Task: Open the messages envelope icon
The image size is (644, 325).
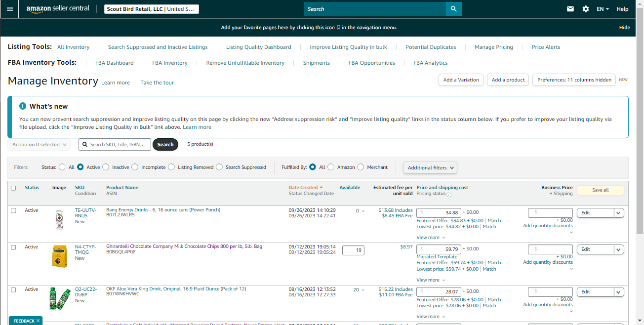Action: 570,9
